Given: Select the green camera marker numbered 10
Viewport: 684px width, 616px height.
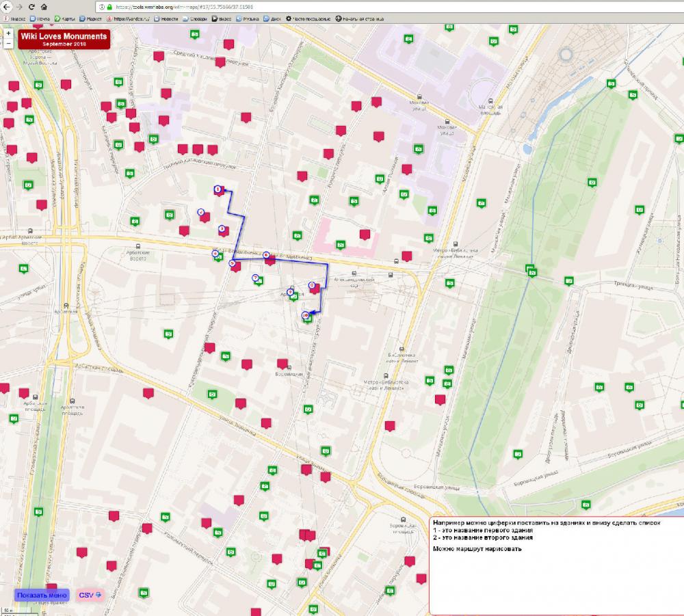Looking at the screenshot, I should (x=307, y=317).
